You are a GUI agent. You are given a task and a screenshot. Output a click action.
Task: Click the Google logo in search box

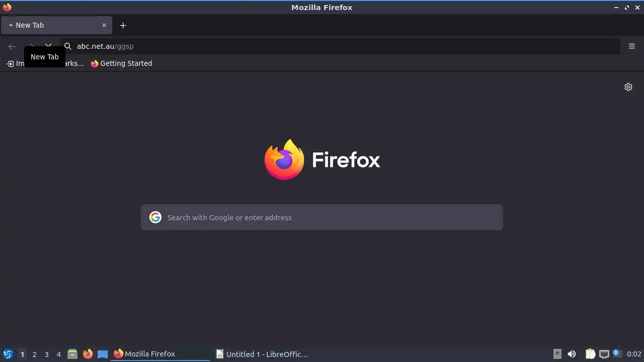[155, 217]
